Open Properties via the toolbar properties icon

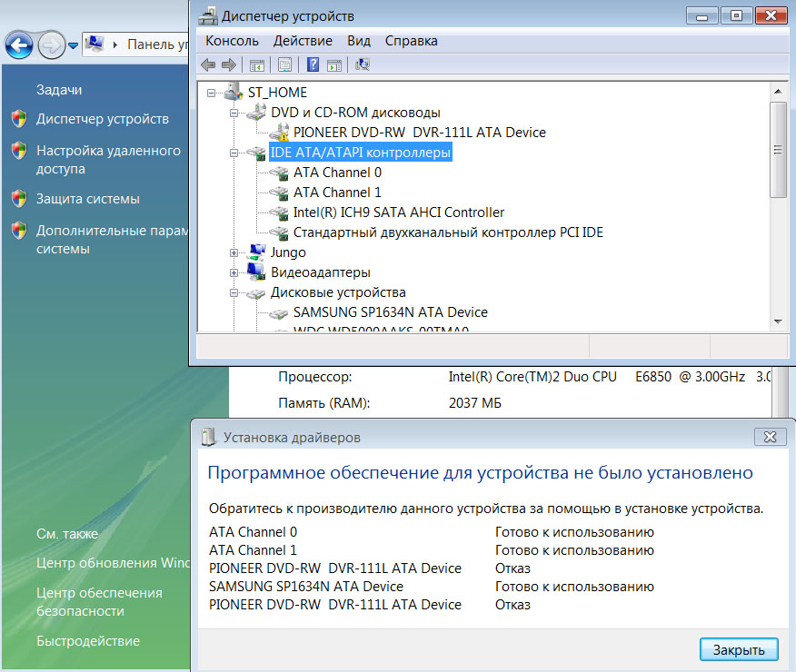(285, 64)
